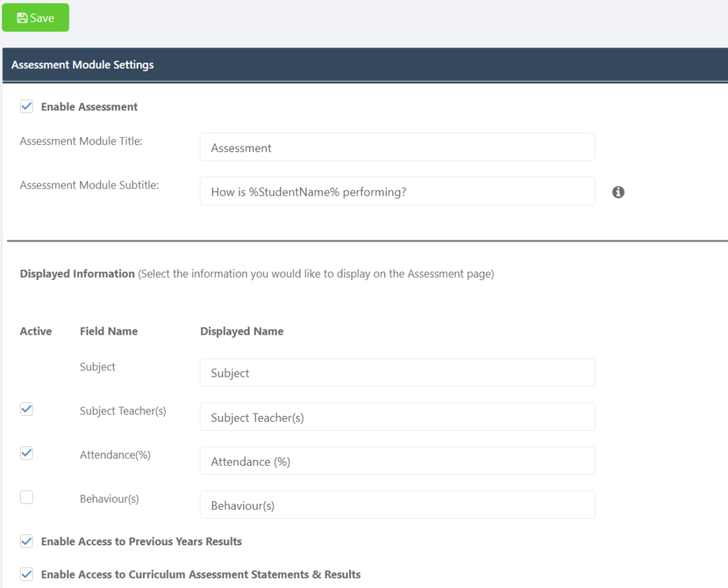The height and width of the screenshot is (588, 728).
Task: Disable Access to Previous Years Results checkbox
Action: pos(26,541)
